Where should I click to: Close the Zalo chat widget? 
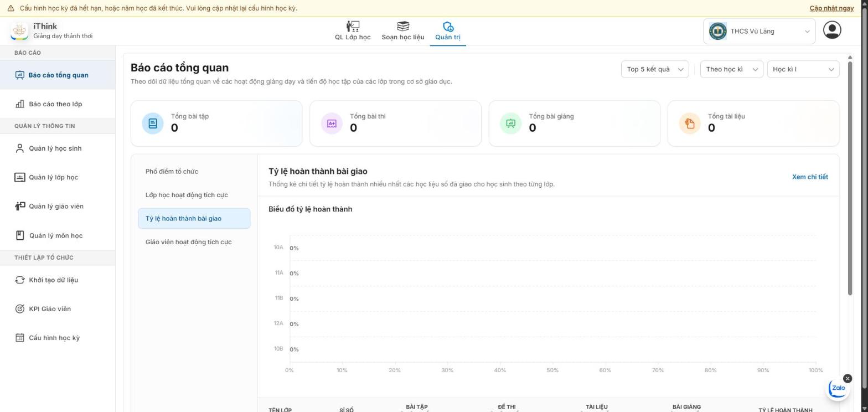point(848,378)
